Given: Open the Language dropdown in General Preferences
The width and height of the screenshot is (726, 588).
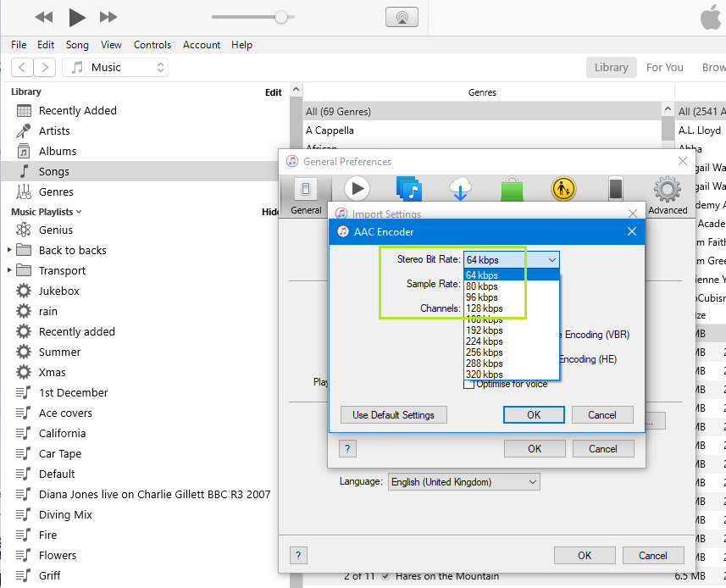Looking at the screenshot, I should click(x=464, y=482).
